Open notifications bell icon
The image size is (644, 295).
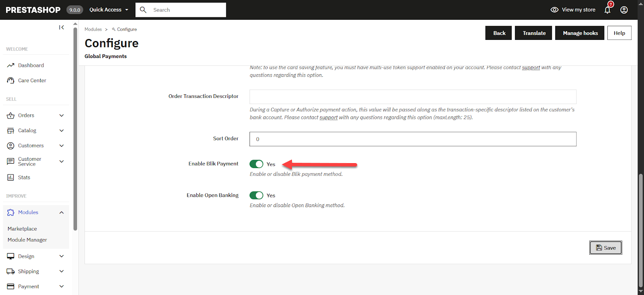(608, 10)
